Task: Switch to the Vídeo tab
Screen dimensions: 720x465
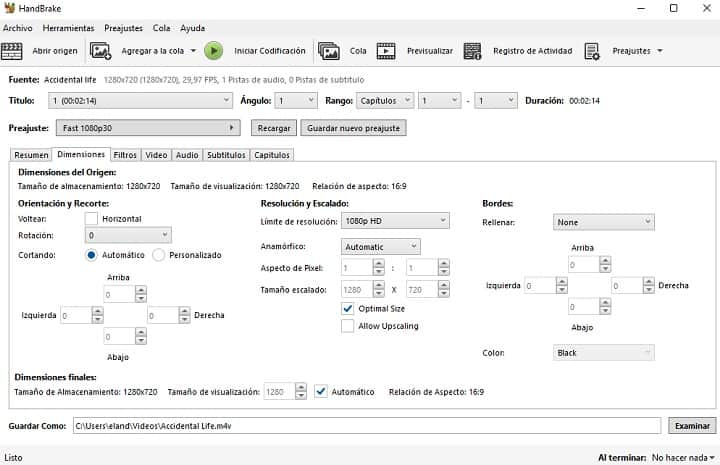Action: [x=156, y=155]
